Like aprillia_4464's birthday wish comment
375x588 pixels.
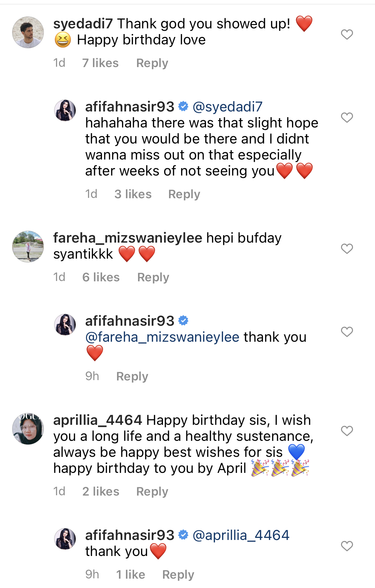tap(347, 431)
